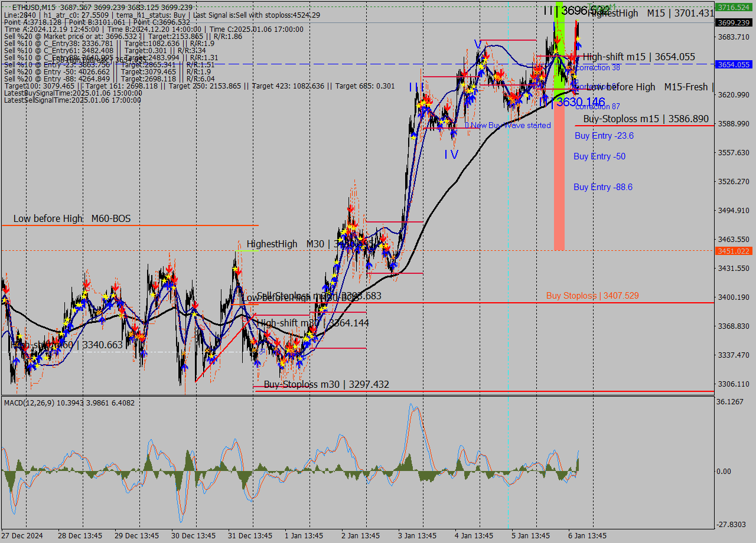Click the 'High-shift m60 | 3340.663' label
The height and width of the screenshot is (543, 756).
point(67,344)
